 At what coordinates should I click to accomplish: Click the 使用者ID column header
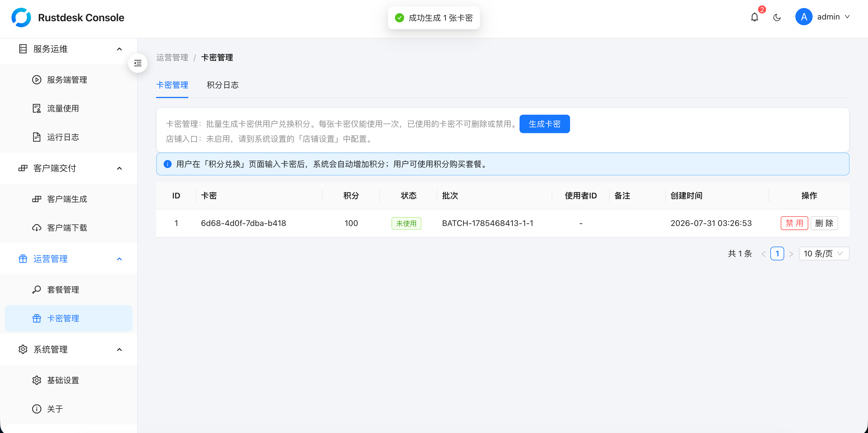(581, 196)
